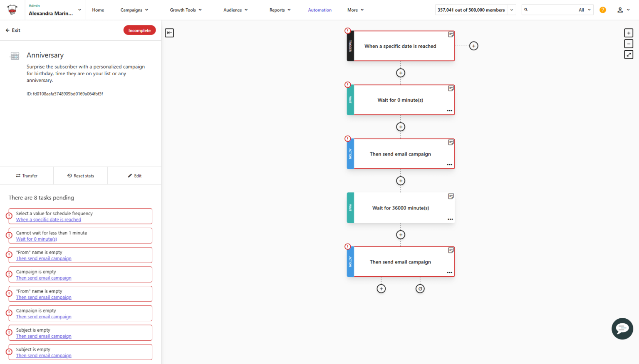
Task: Open the More menu
Action: tap(355, 10)
